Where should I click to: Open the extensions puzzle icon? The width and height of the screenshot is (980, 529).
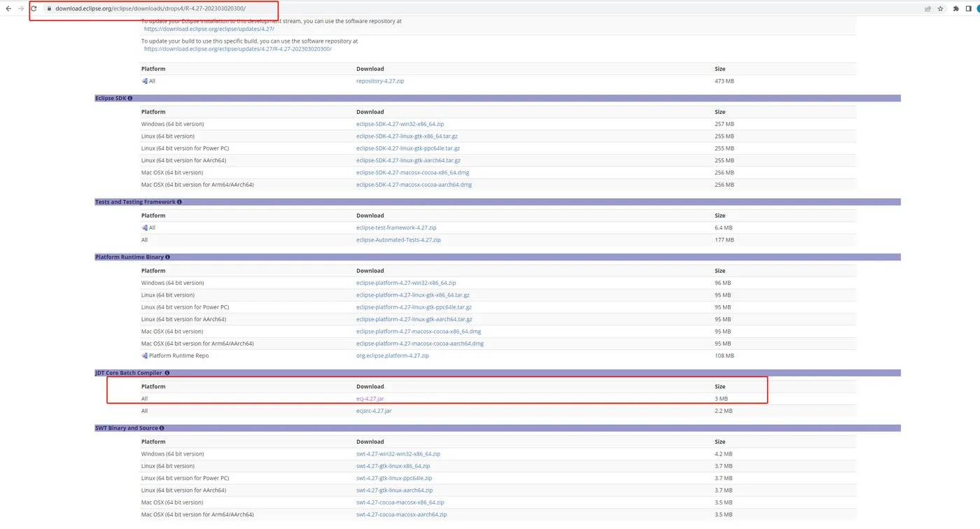point(956,8)
